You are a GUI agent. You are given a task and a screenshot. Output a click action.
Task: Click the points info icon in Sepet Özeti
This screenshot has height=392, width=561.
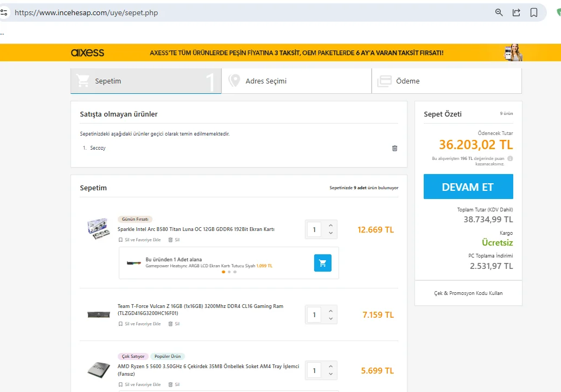click(510, 158)
